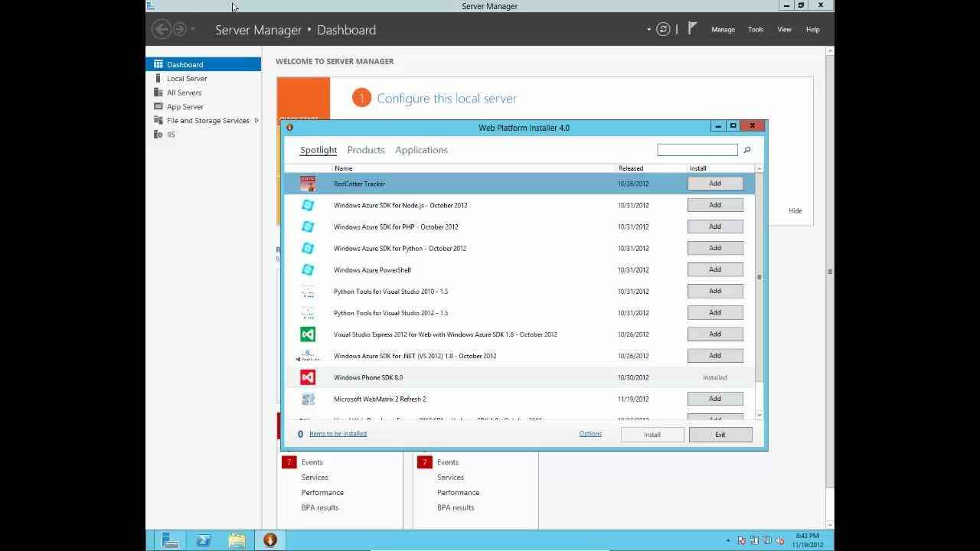Image resolution: width=980 pixels, height=551 pixels.
Task: Add Visual Studio Express 2012 for Web
Action: pyautogui.click(x=715, y=334)
